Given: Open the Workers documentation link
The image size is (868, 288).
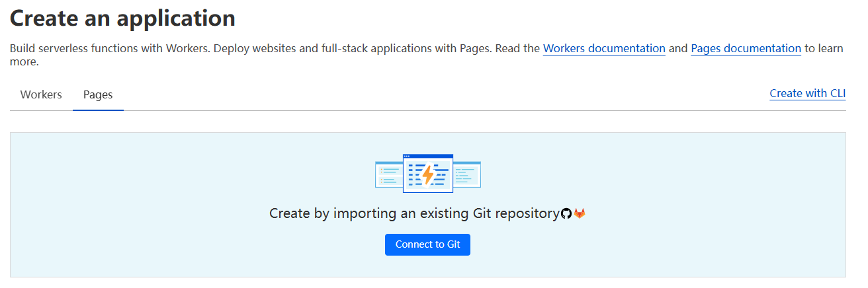Looking at the screenshot, I should pos(604,48).
